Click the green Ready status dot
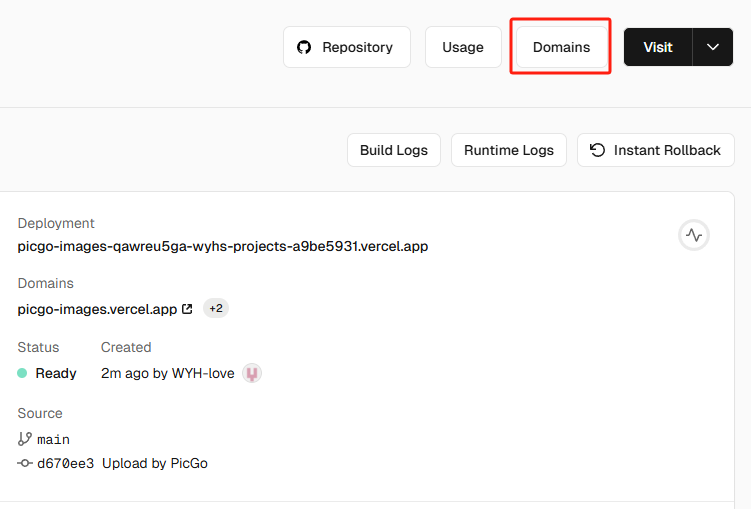Viewport: 751px width, 509px height. (22, 373)
